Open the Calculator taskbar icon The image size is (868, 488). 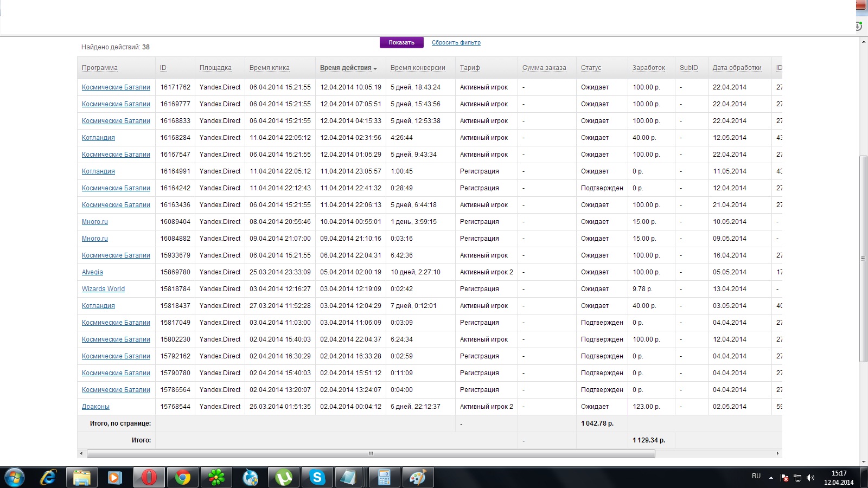(x=384, y=478)
